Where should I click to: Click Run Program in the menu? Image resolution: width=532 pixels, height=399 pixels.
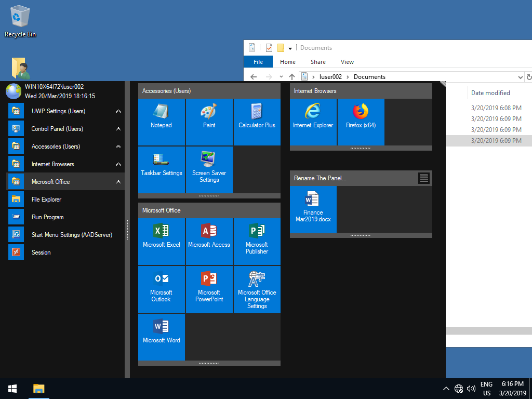(47, 217)
